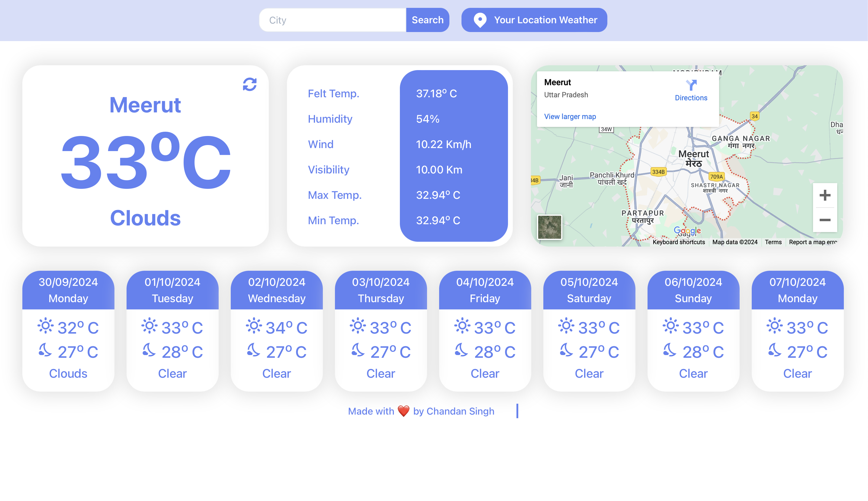Click the Meerut city heading
The height and width of the screenshot is (501, 868).
(145, 105)
